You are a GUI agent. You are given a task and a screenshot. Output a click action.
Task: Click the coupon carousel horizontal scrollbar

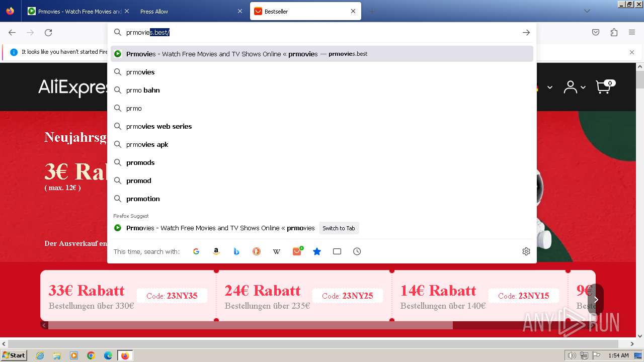[251, 325]
